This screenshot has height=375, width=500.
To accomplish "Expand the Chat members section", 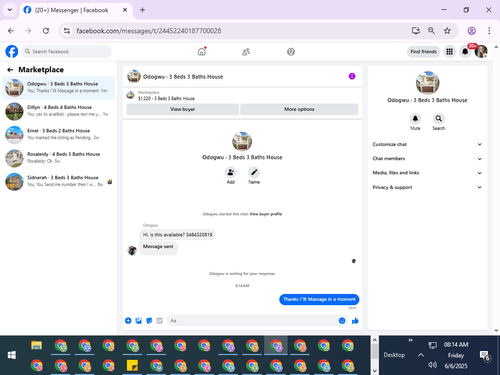I will [427, 159].
